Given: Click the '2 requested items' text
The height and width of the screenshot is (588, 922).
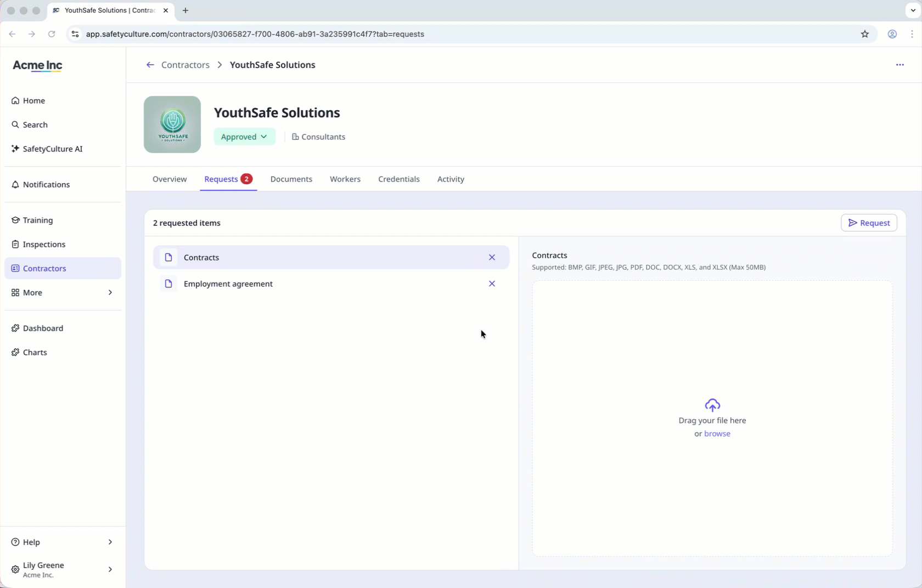Looking at the screenshot, I should (x=187, y=223).
